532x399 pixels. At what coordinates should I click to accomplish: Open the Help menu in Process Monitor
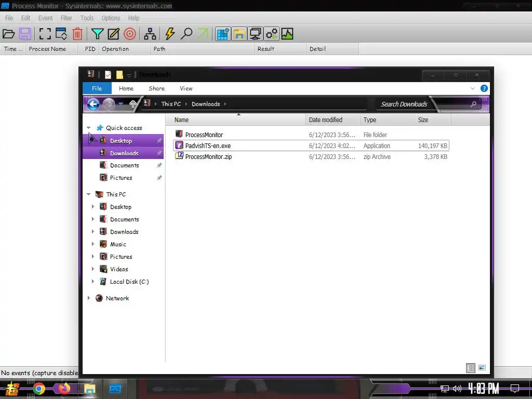pos(134,18)
